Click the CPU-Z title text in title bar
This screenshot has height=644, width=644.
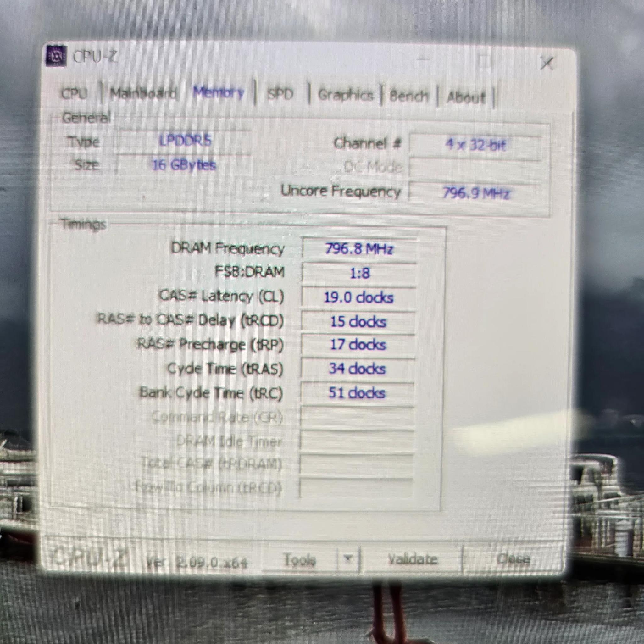pyautogui.click(x=95, y=57)
